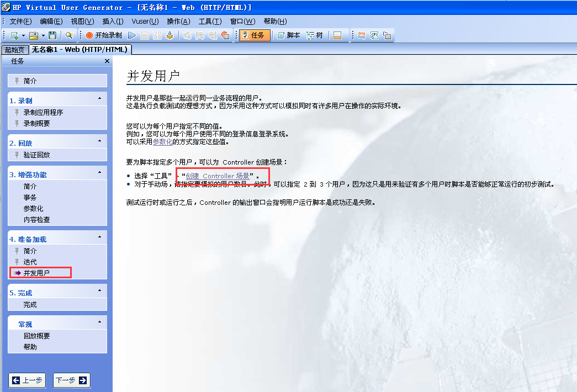Click the New Script toolbar icon
Screen dimensions: 577x392
tap(14, 35)
